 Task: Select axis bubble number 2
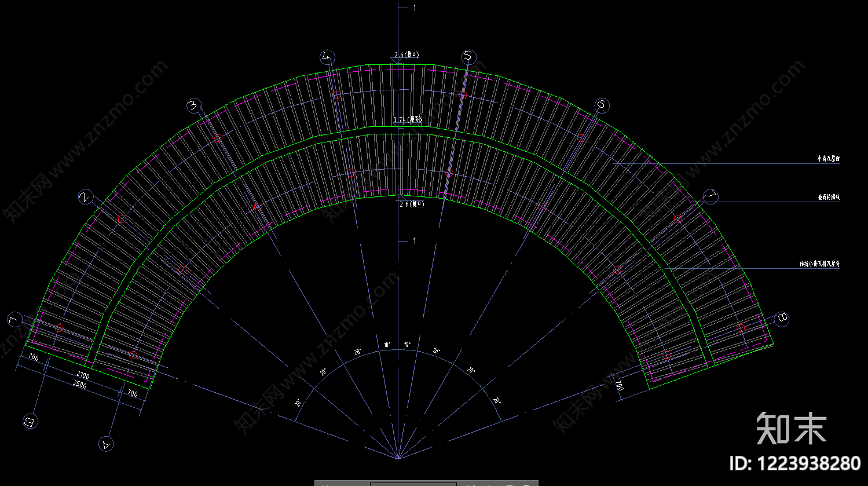86,197
